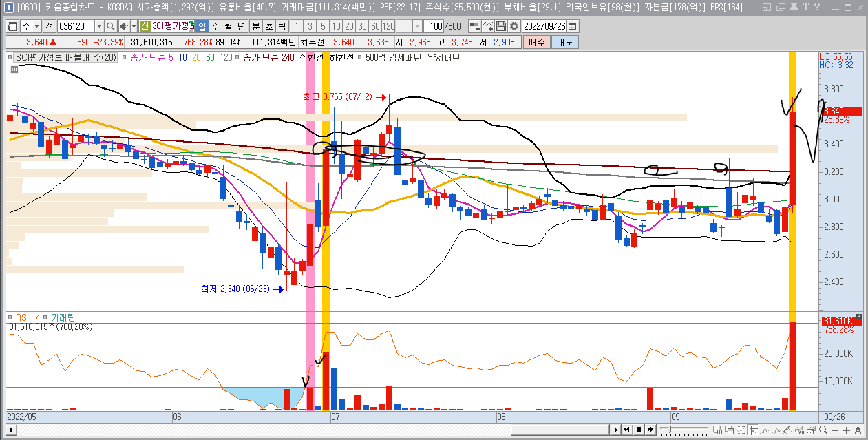Toggle the 초 (second) period button
Image resolution: width=868 pixels, height=440 pixels.
(x=268, y=26)
